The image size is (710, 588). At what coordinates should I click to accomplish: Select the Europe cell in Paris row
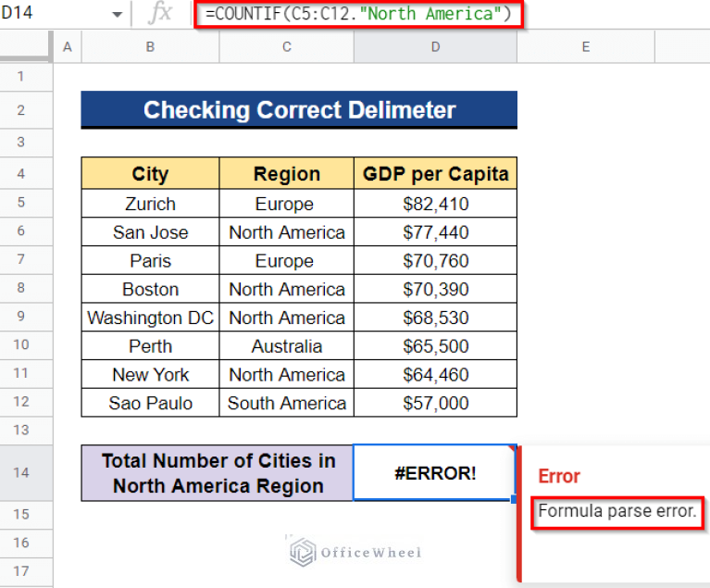(x=287, y=260)
